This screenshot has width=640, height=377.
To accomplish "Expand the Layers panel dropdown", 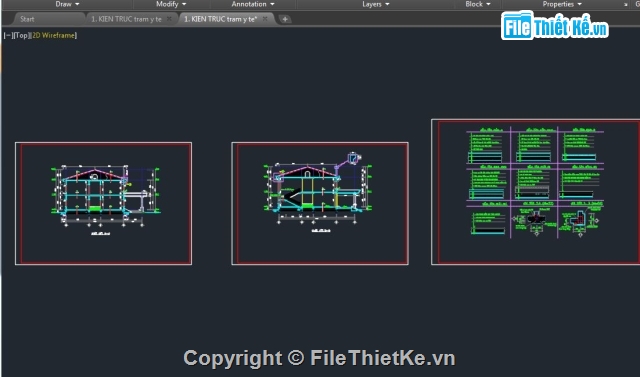I will tap(376, 4).
